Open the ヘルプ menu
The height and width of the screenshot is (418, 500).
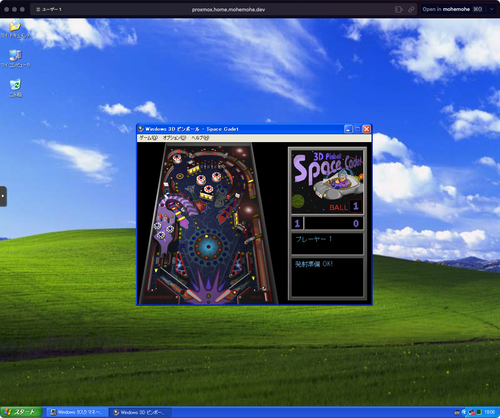pyautogui.click(x=200, y=138)
